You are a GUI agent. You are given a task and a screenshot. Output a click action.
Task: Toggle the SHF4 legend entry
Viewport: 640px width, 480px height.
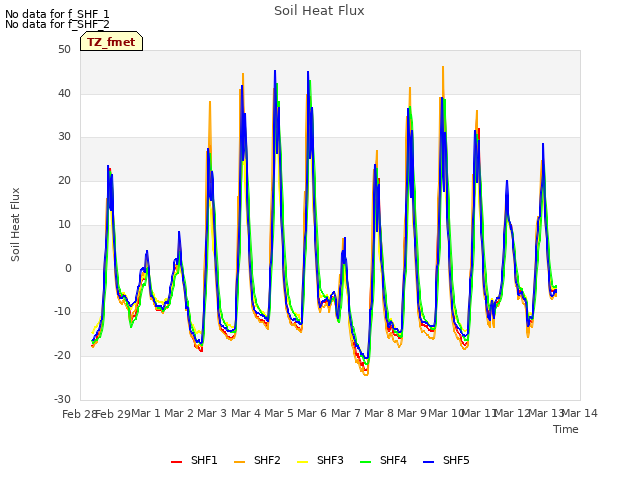point(384,460)
